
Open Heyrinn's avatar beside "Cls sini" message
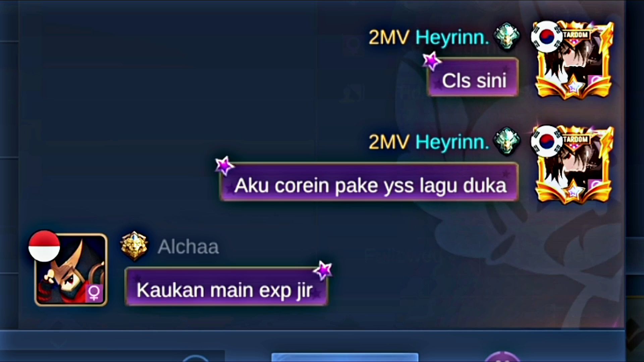[574, 60]
